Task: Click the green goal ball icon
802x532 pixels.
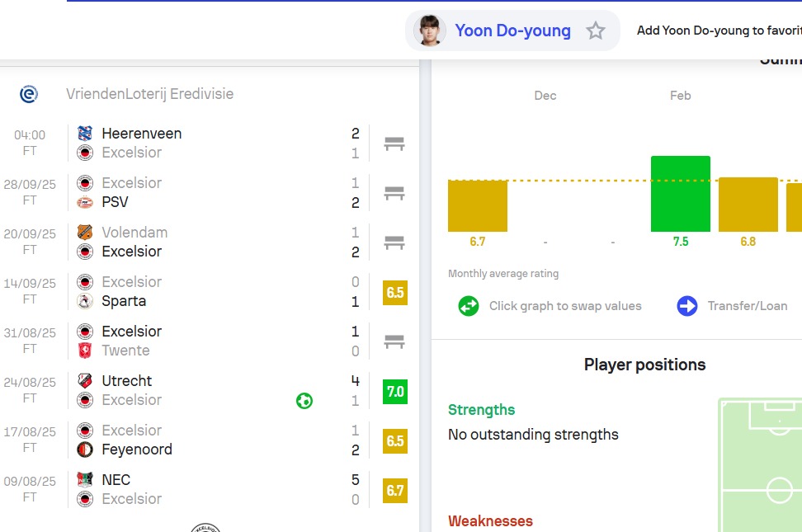Action: pyautogui.click(x=304, y=401)
